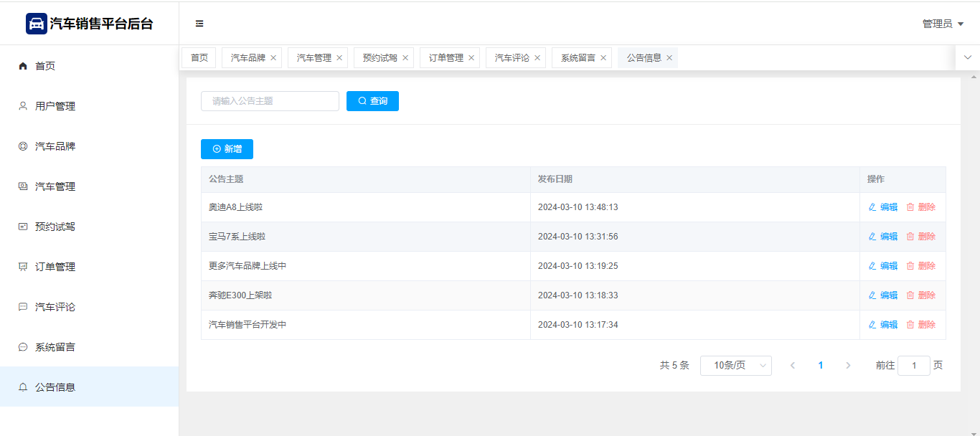The height and width of the screenshot is (436, 980).
Task: Close the 公告信息 tab
Action: pos(669,58)
